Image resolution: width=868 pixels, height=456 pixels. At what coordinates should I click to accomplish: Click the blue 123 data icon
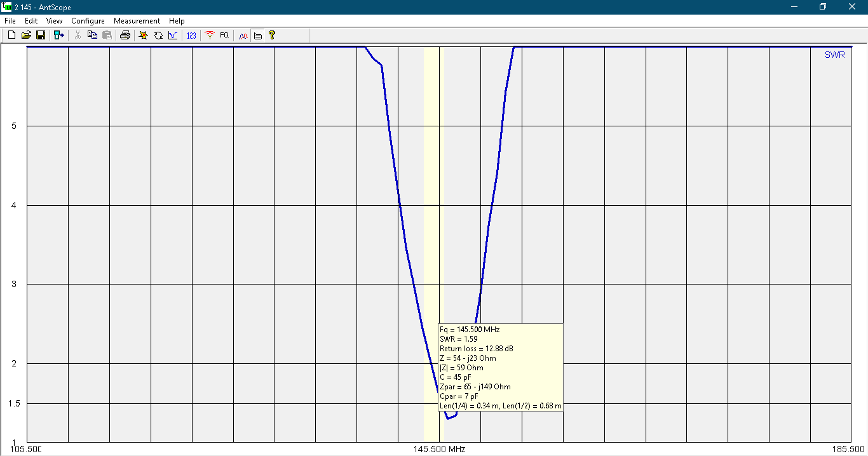(x=191, y=36)
